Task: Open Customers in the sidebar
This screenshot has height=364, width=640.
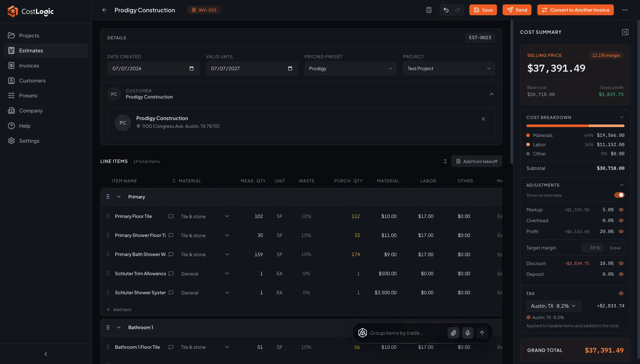Action: [x=46, y=81]
